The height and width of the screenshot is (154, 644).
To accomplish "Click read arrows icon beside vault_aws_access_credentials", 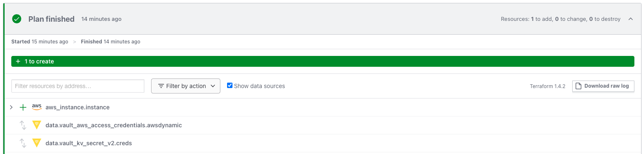I will (23, 125).
